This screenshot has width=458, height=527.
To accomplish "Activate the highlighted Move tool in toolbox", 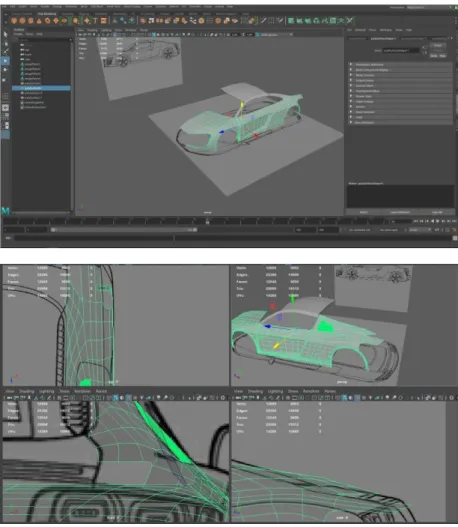I will [5, 61].
